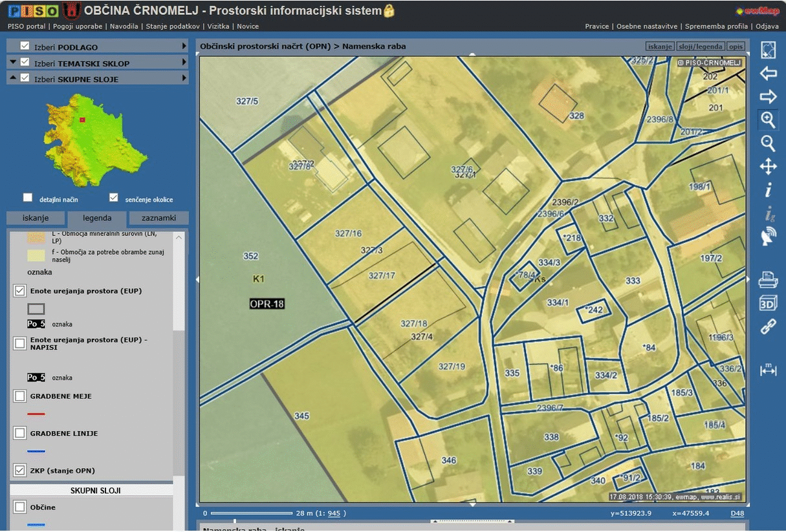Switch to the iskanje tab
The image size is (786, 532).
36,218
